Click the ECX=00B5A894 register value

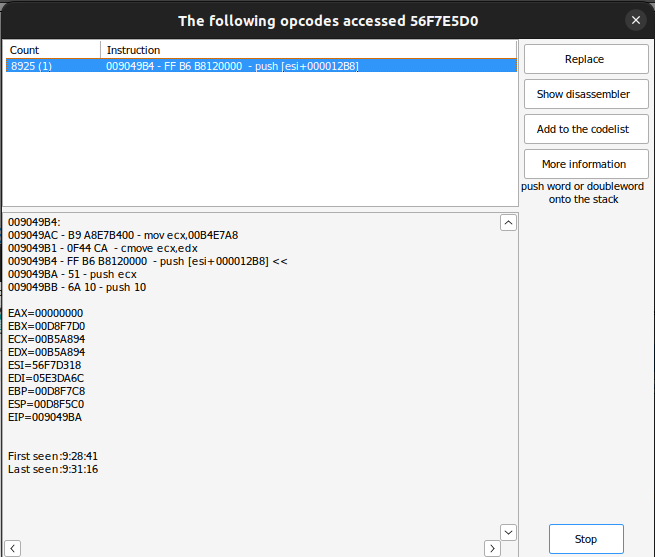(46, 339)
